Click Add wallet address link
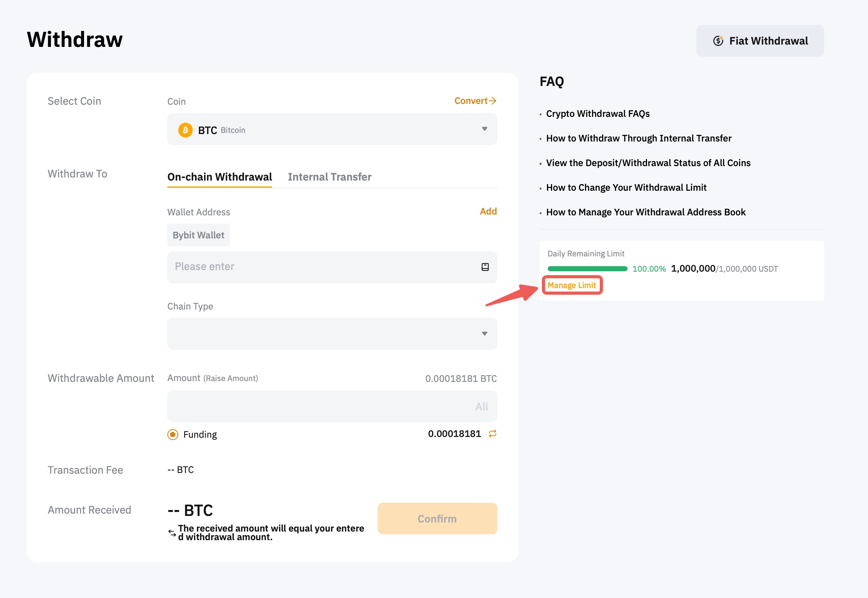This screenshot has width=868, height=598. pyautogui.click(x=488, y=211)
